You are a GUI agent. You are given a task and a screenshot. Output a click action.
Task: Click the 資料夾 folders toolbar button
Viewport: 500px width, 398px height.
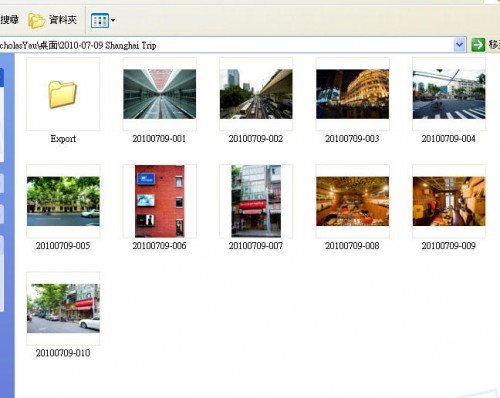coord(53,20)
